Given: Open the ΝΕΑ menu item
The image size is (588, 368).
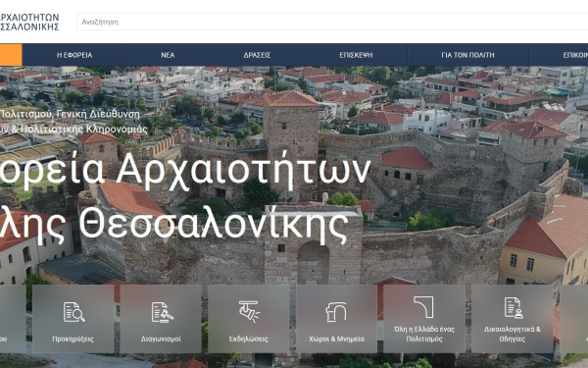Looking at the screenshot, I should [168, 55].
